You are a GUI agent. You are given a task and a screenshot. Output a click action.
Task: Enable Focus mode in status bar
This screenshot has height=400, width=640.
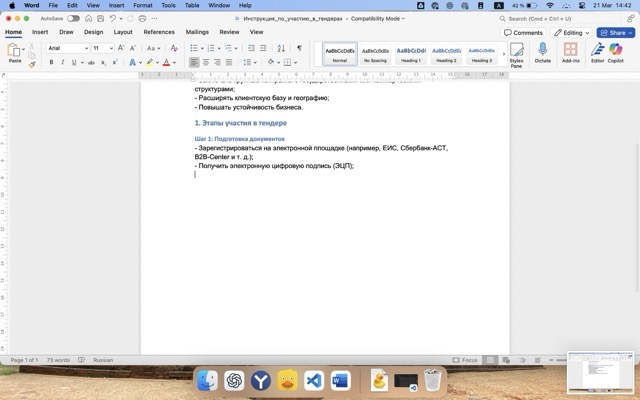point(465,360)
